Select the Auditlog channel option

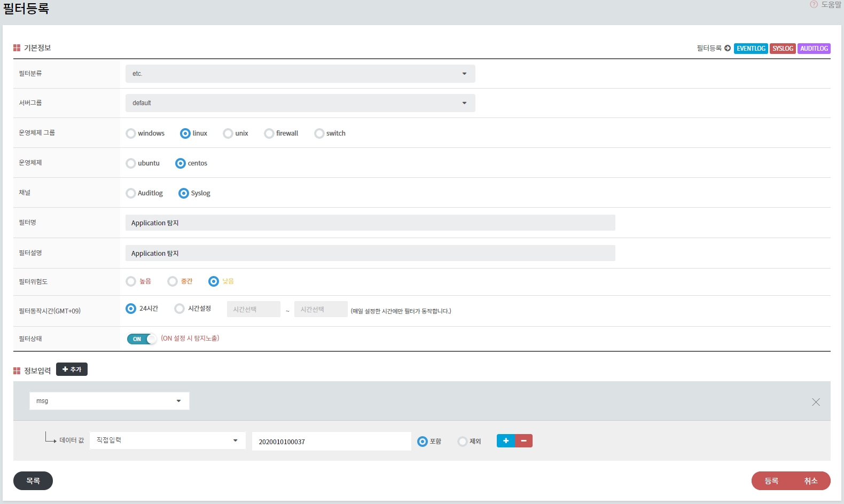[x=131, y=193]
